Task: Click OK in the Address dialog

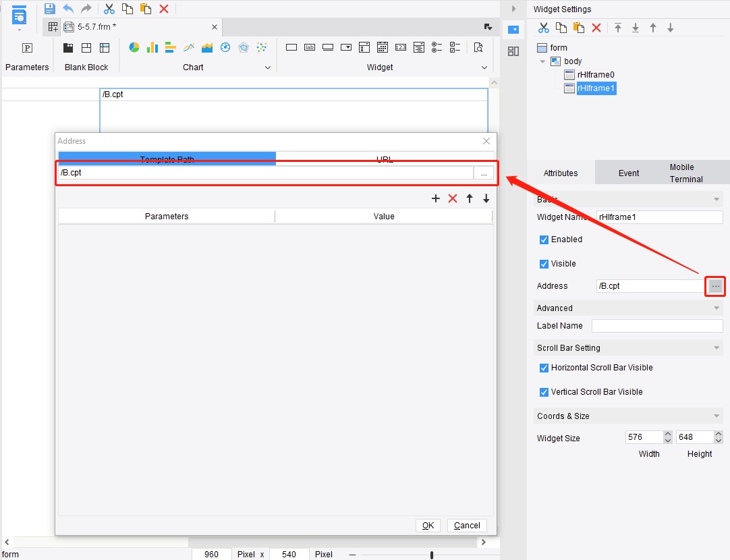Action: (x=428, y=525)
